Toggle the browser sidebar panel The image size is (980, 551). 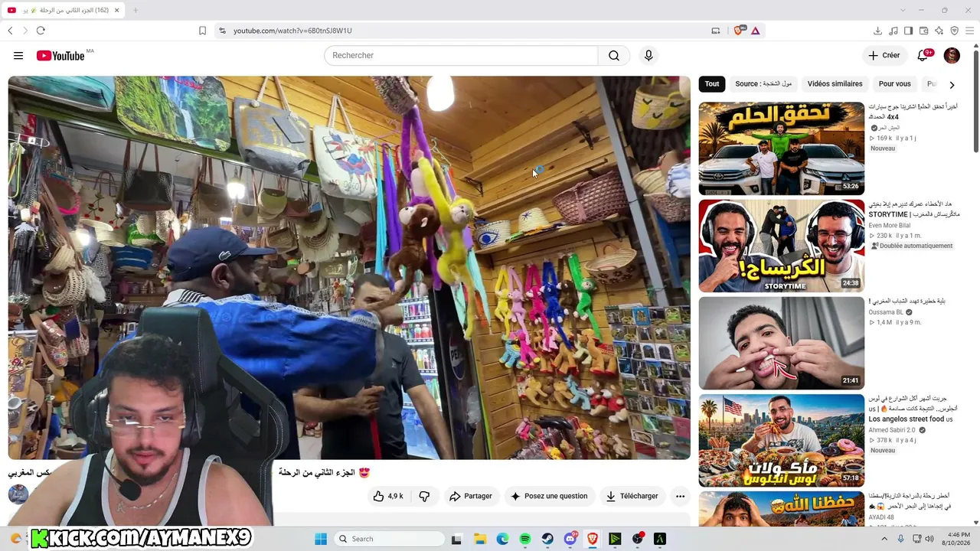(908, 31)
